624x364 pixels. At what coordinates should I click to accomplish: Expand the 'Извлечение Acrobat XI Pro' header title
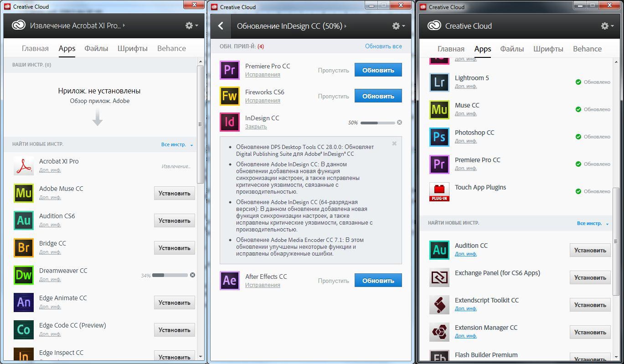(x=77, y=26)
